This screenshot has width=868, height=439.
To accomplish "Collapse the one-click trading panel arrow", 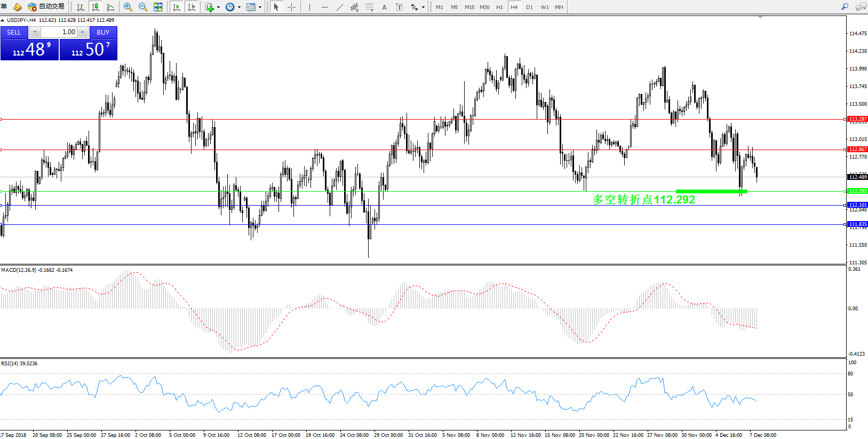I will [x=3, y=20].
